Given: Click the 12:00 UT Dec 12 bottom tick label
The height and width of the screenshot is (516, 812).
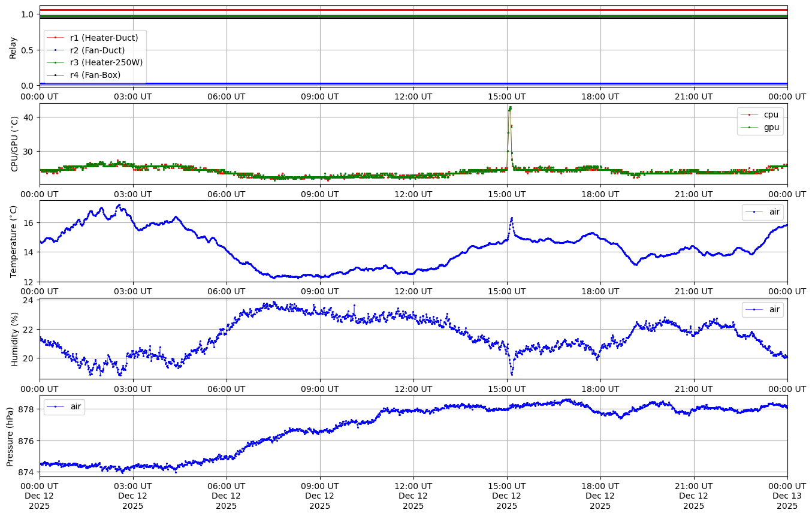Looking at the screenshot, I should coord(413,495).
